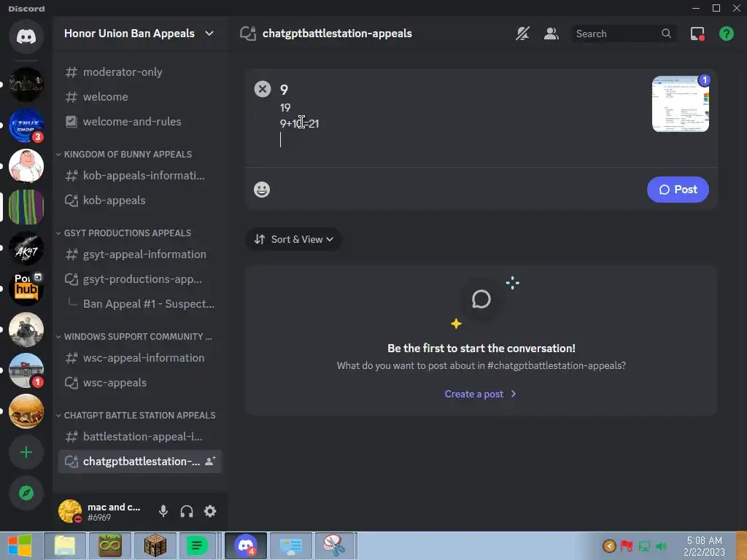Open File Explorer from taskbar

65,545
